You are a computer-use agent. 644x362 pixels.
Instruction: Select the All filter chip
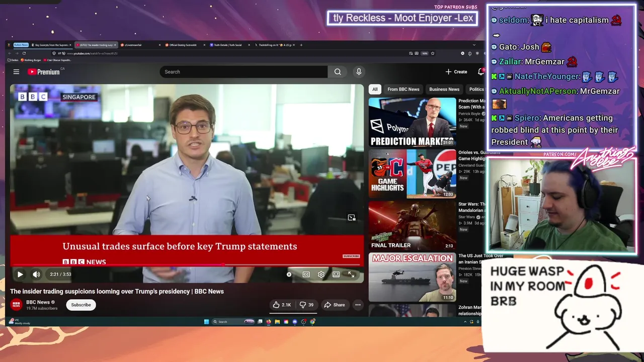click(375, 89)
